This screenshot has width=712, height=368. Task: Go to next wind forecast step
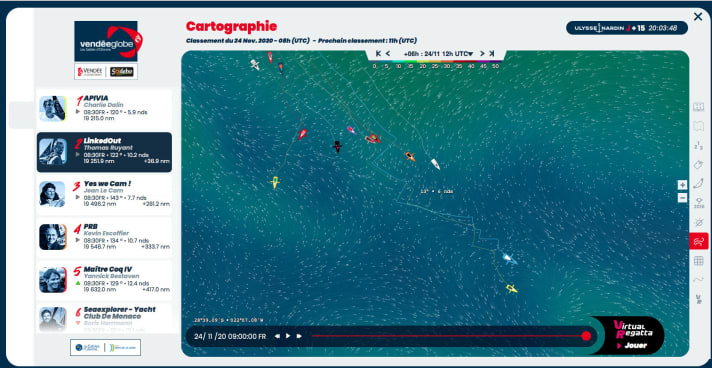[x=482, y=54]
